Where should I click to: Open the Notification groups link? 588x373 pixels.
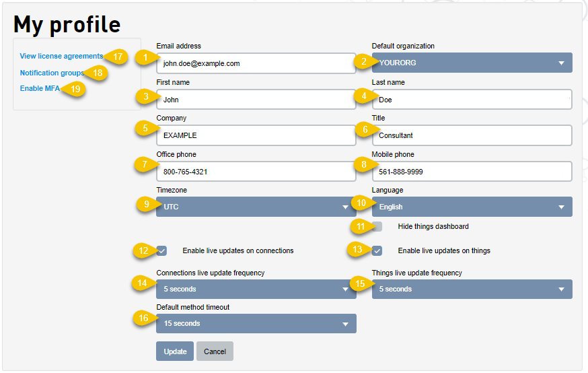pyautogui.click(x=52, y=73)
